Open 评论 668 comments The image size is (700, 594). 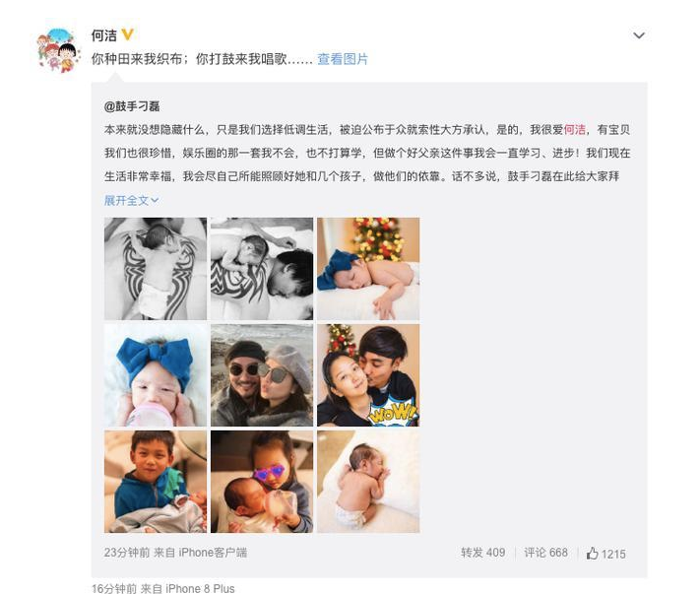click(x=546, y=553)
